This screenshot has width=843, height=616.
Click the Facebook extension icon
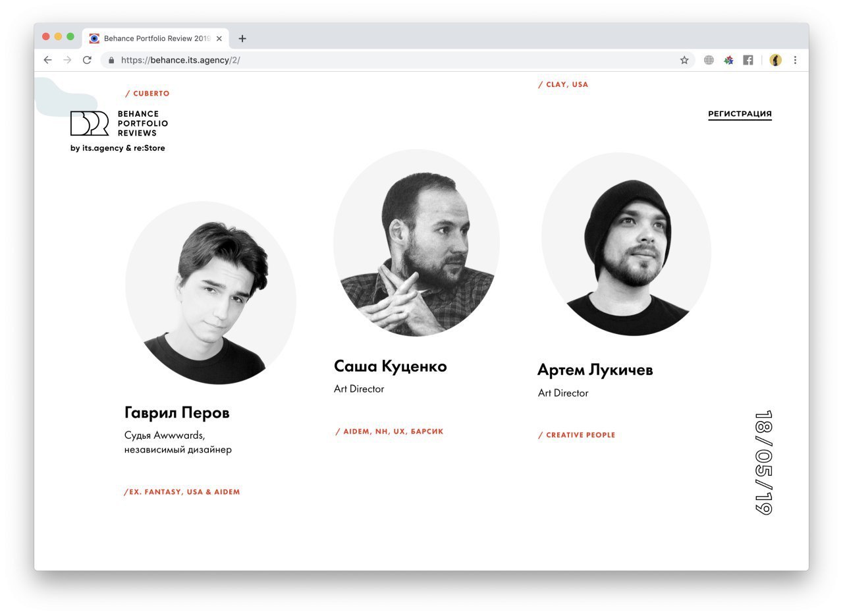[x=748, y=60]
